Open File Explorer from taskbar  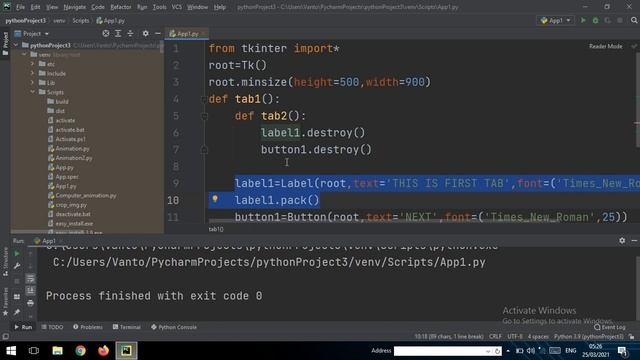click(57, 351)
